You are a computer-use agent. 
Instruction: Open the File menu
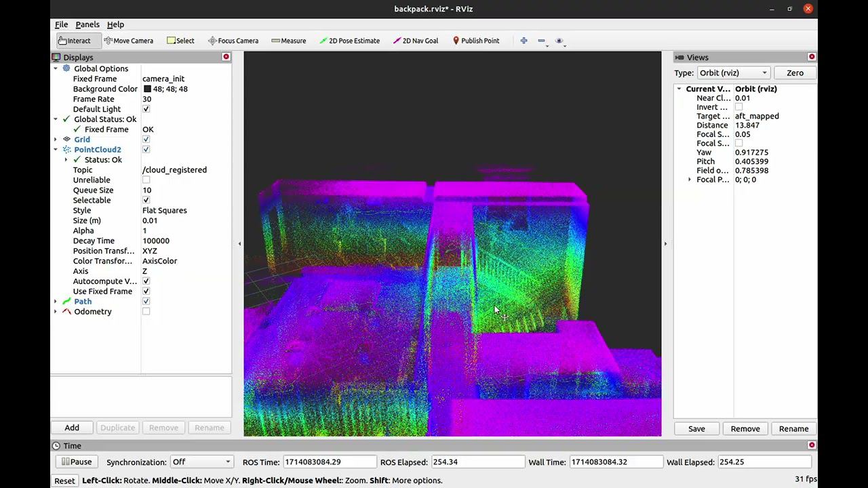[x=61, y=24]
